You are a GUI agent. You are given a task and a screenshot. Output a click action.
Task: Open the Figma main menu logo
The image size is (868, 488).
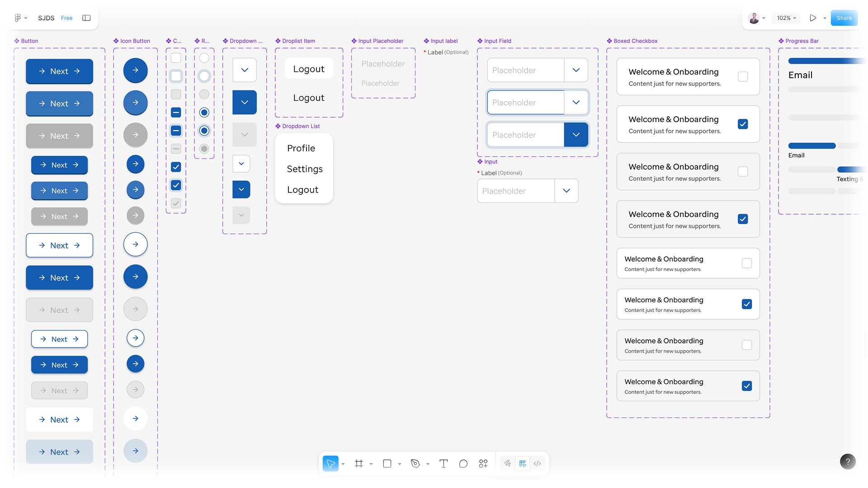tap(18, 18)
